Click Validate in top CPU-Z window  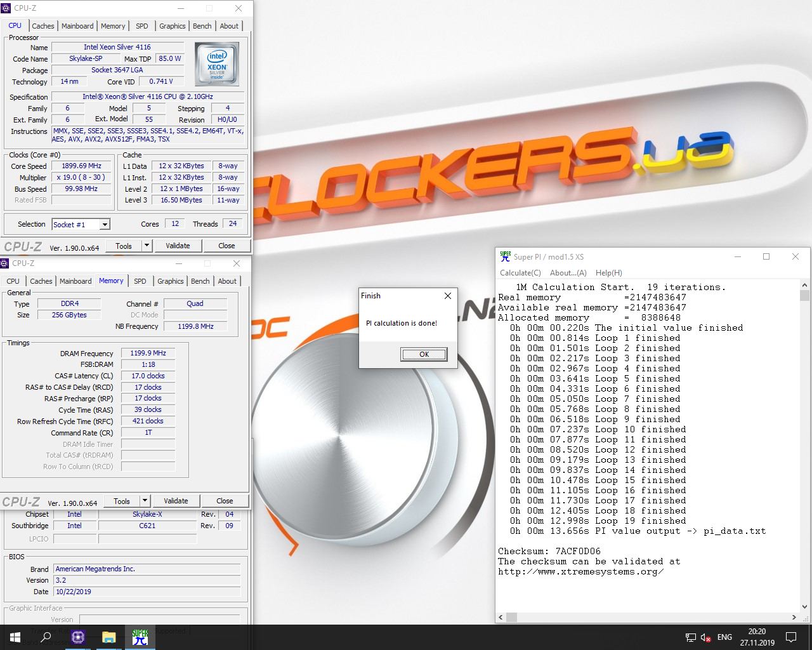(x=178, y=246)
